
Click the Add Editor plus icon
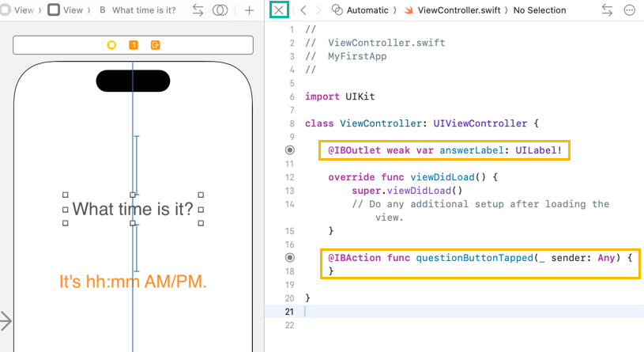click(x=250, y=10)
